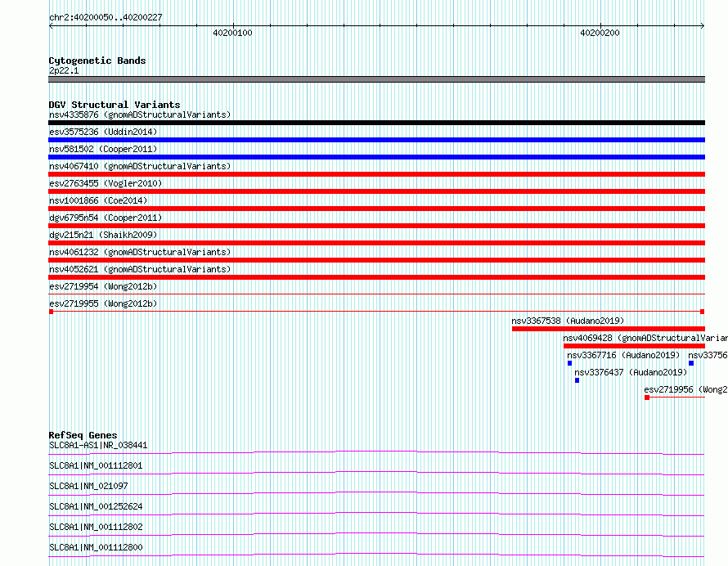This screenshot has height=566, width=728.
Task: Open variant nsv4335876 (gnomADStructuralVariants)
Action: pyautogui.click(x=140, y=115)
